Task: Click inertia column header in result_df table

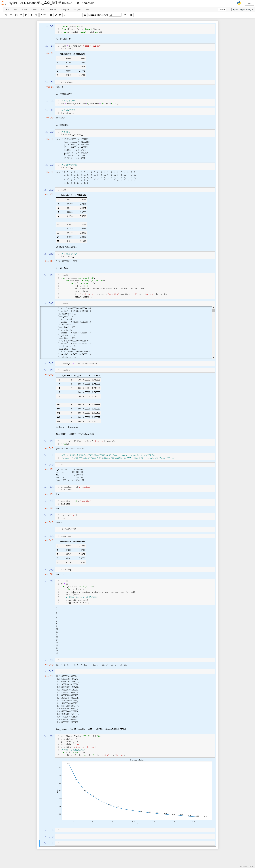Action: pyautogui.click(x=97, y=375)
